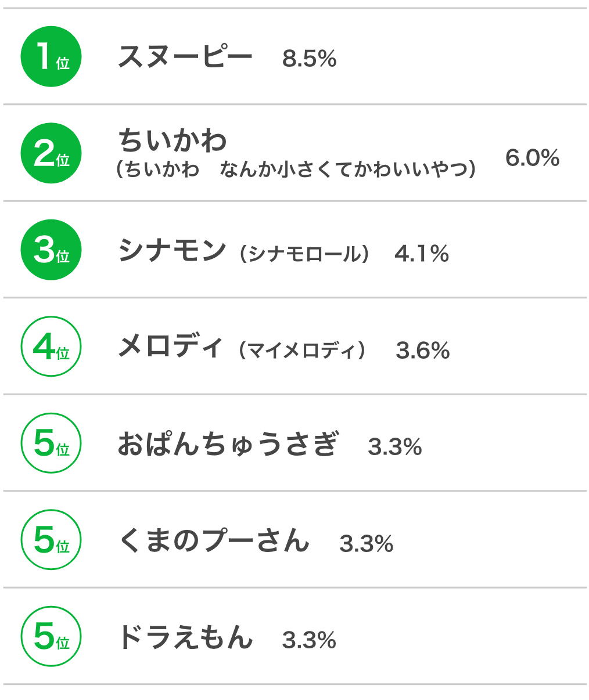This screenshot has width=589, height=700.
Task: Select the シナモン character name
Action: pos(172,250)
